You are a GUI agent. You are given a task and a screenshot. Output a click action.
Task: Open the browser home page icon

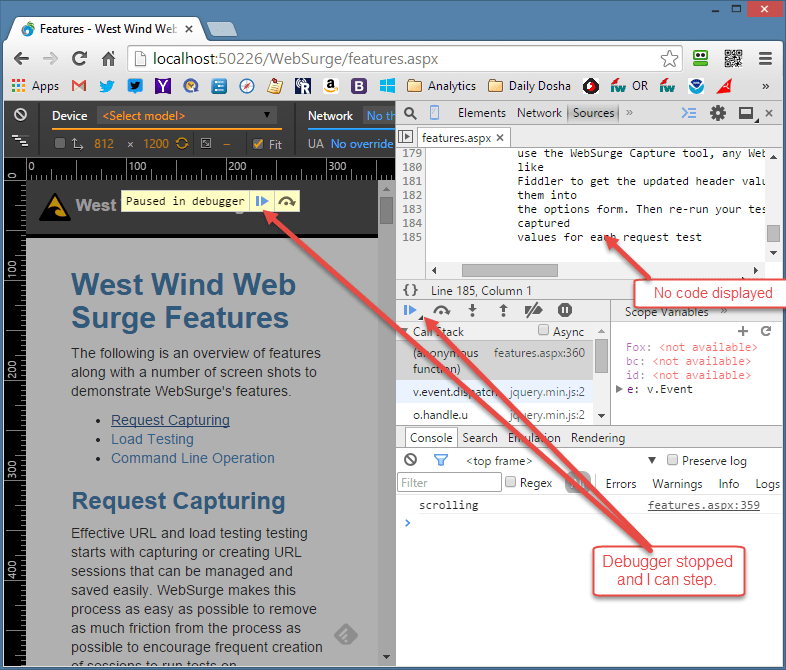pyautogui.click(x=108, y=59)
